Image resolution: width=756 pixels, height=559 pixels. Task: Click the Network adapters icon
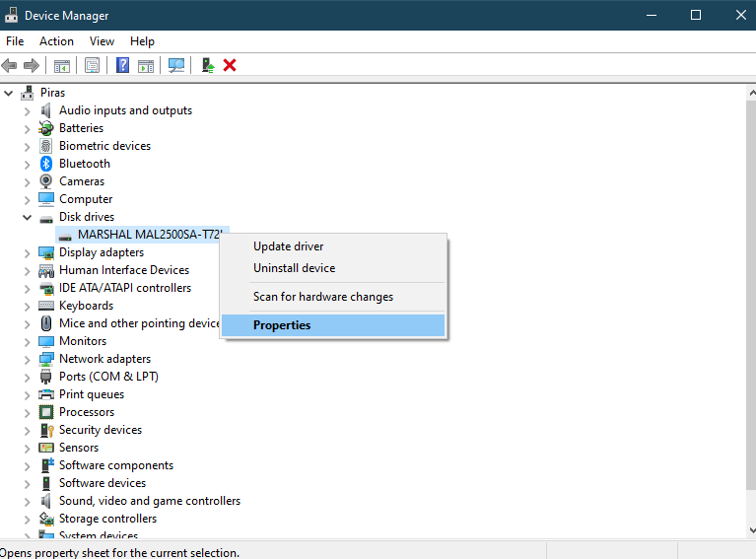(x=45, y=359)
